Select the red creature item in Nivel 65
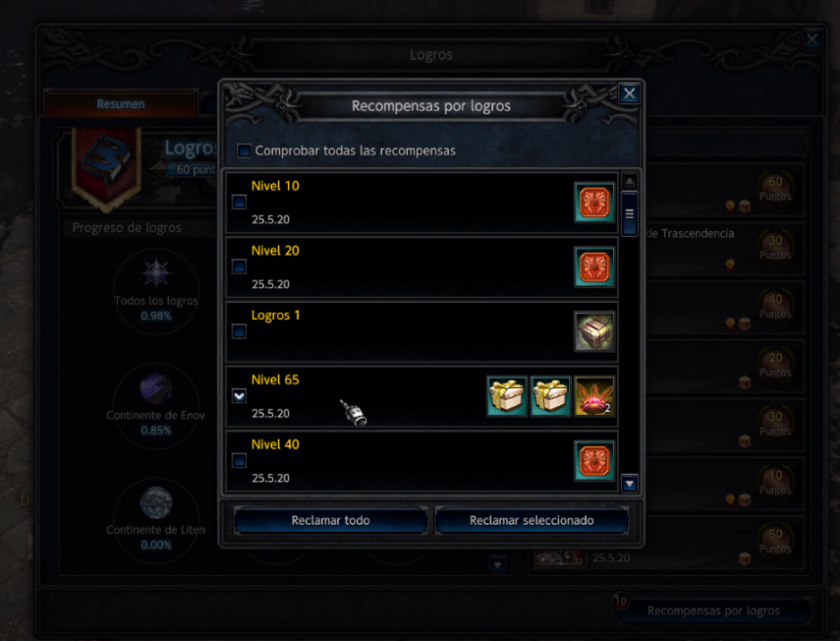 [x=594, y=396]
